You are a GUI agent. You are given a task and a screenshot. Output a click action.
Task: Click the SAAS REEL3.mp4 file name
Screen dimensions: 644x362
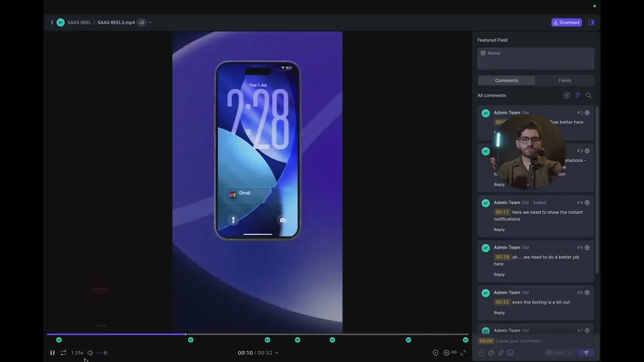click(116, 22)
